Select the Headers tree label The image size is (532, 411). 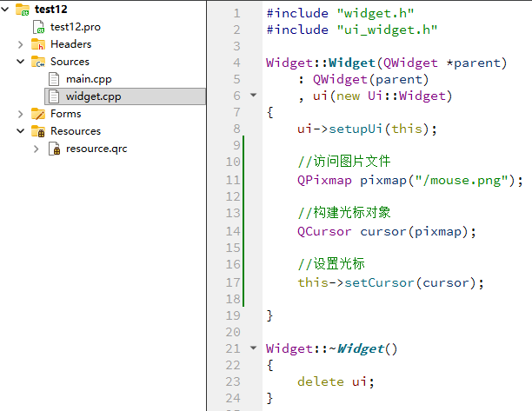[71, 44]
